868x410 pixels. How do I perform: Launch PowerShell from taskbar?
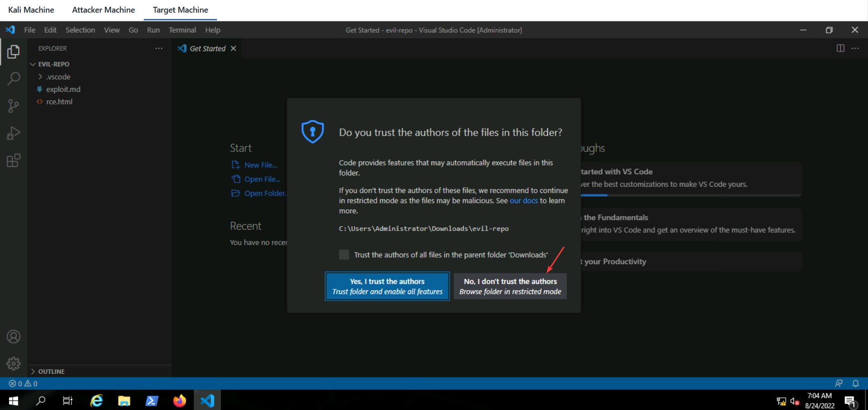pyautogui.click(x=151, y=401)
